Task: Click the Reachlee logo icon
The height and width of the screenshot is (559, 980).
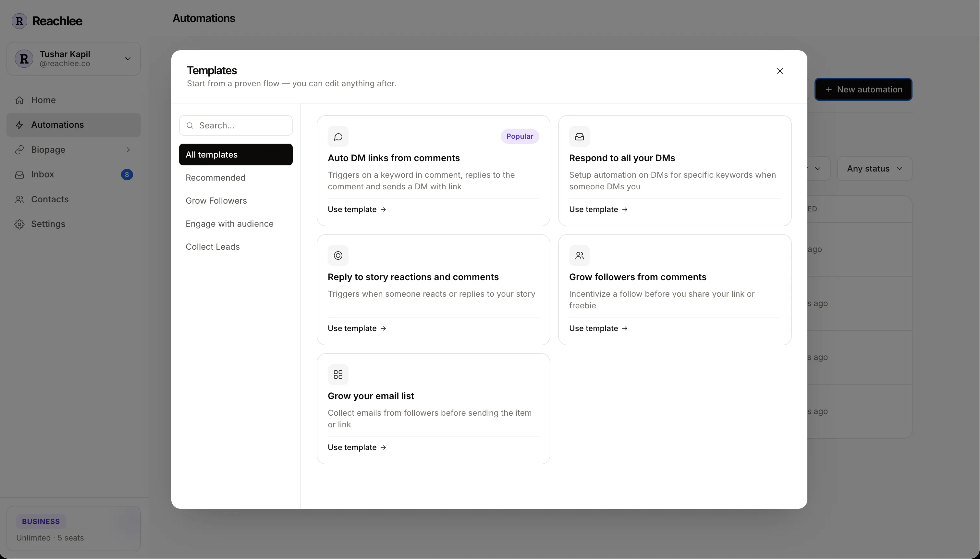Action: (19, 21)
